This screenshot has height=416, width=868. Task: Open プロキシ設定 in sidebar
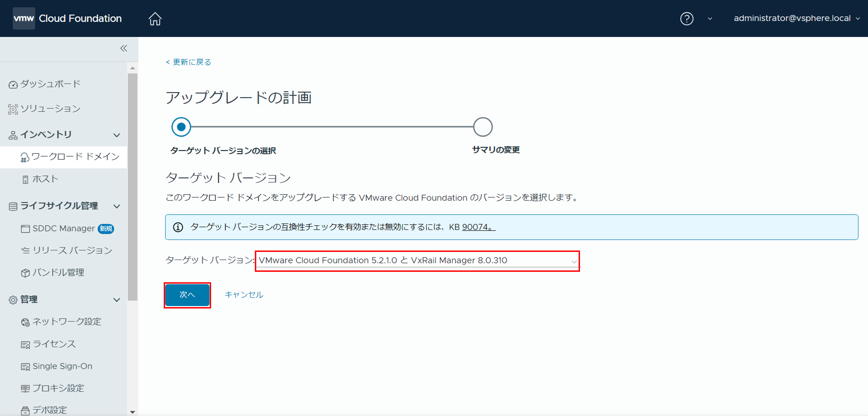point(58,388)
